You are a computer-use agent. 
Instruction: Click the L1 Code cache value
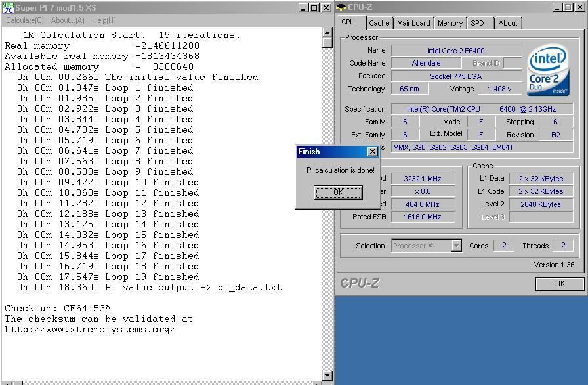[x=541, y=191]
